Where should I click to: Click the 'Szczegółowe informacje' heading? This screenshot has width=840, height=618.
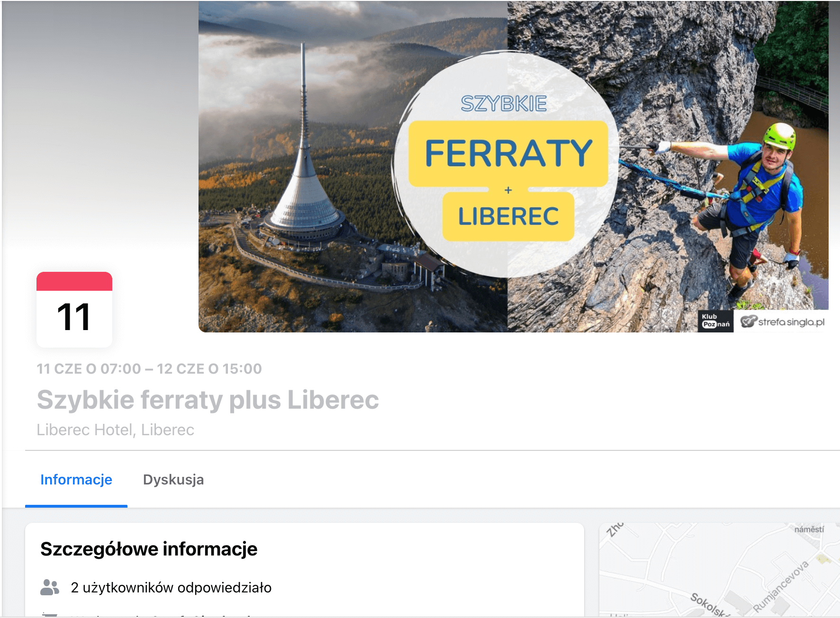[x=149, y=549]
